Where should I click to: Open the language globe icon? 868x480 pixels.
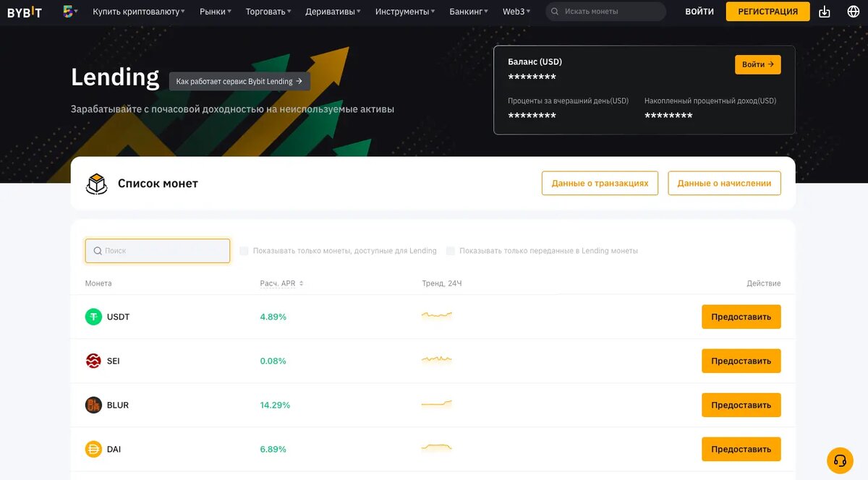[x=854, y=12]
